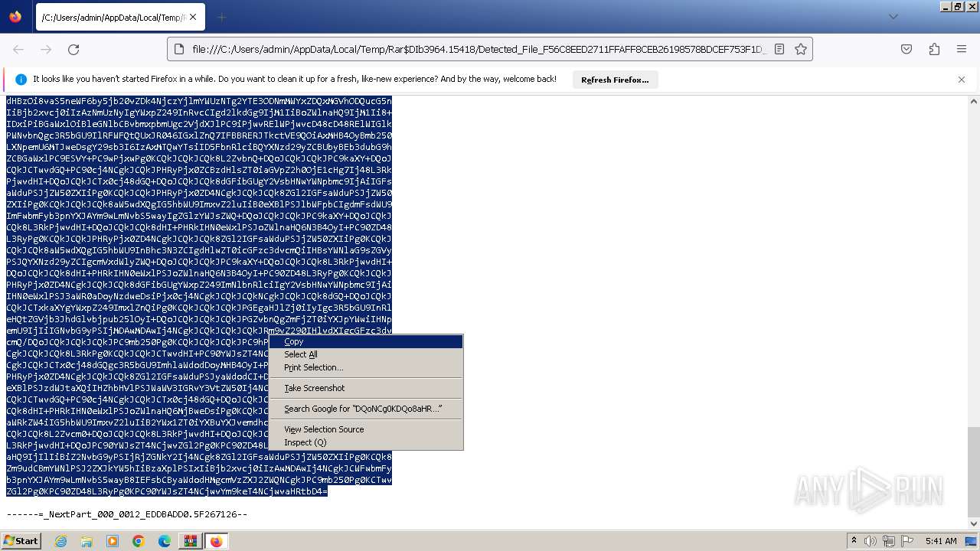Bookmark this page with the star
980x551 pixels.
801,49
